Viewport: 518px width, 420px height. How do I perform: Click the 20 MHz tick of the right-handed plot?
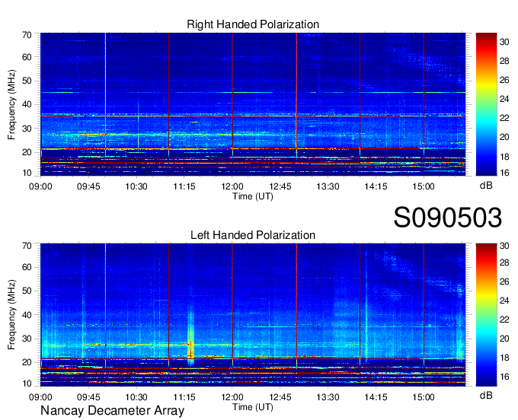point(27,152)
